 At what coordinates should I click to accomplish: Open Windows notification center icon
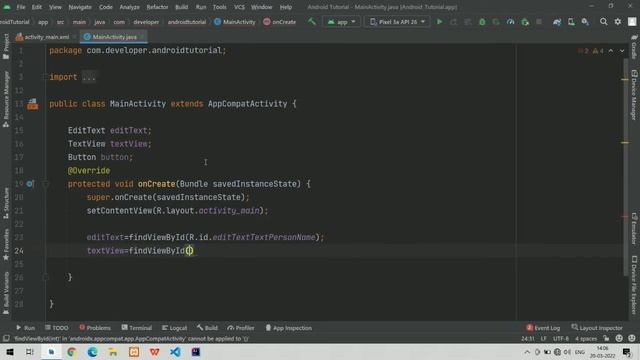627,352
